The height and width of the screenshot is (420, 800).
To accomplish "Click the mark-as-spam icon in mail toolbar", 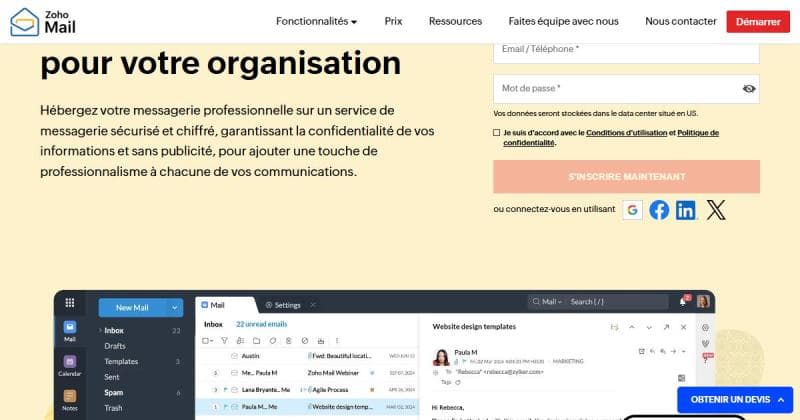I will pyautogui.click(x=305, y=341).
